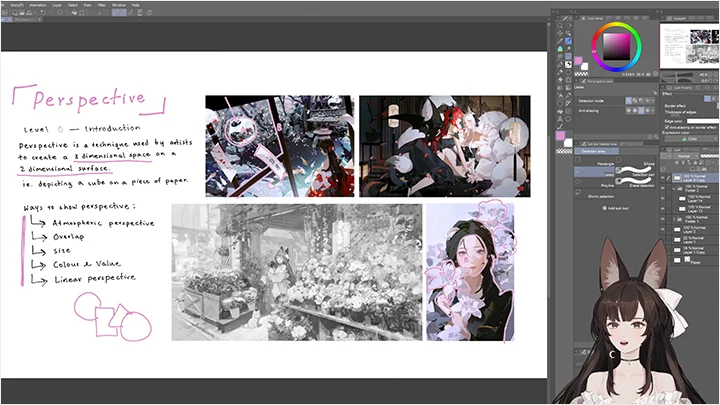Toggle visibility of Layer 14
This screenshot has width=720, height=405.
pyautogui.click(x=663, y=198)
